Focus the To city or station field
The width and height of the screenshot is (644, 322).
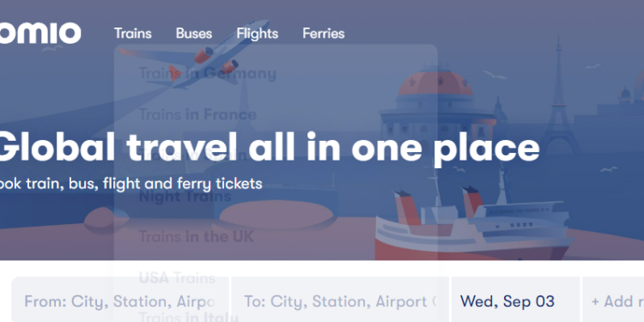pyautogui.click(x=340, y=301)
